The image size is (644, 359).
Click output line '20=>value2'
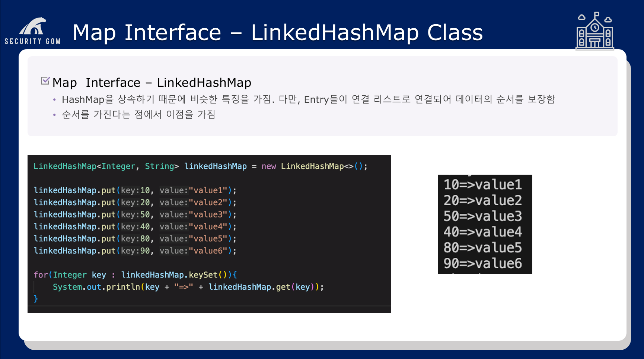pyautogui.click(x=483, y=200)
